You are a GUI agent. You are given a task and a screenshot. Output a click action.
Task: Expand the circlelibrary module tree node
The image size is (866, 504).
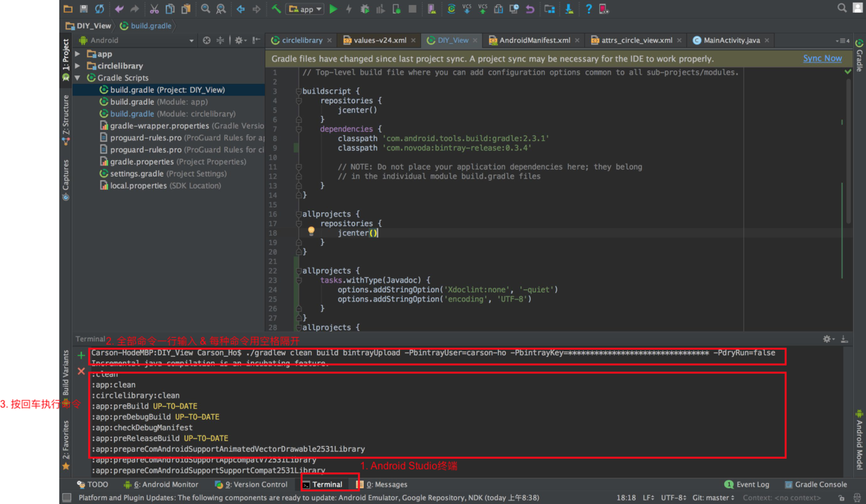coord(78,66)
